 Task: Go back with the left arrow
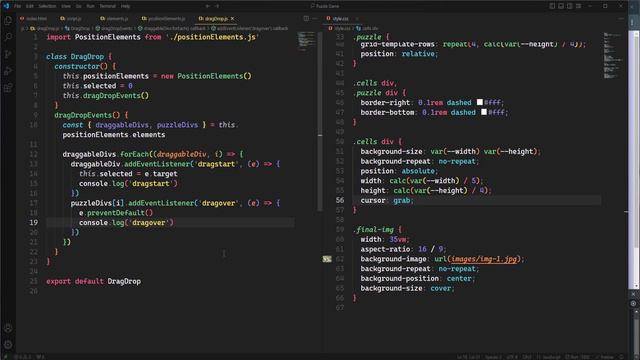click(x=207, y=6)
